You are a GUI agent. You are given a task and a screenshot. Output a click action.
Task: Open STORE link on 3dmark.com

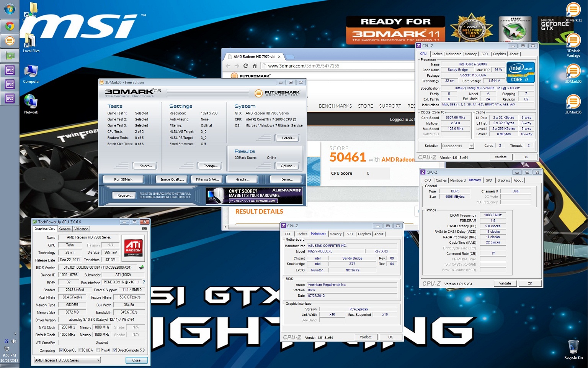pyautogui.click(x=366, y=106)
